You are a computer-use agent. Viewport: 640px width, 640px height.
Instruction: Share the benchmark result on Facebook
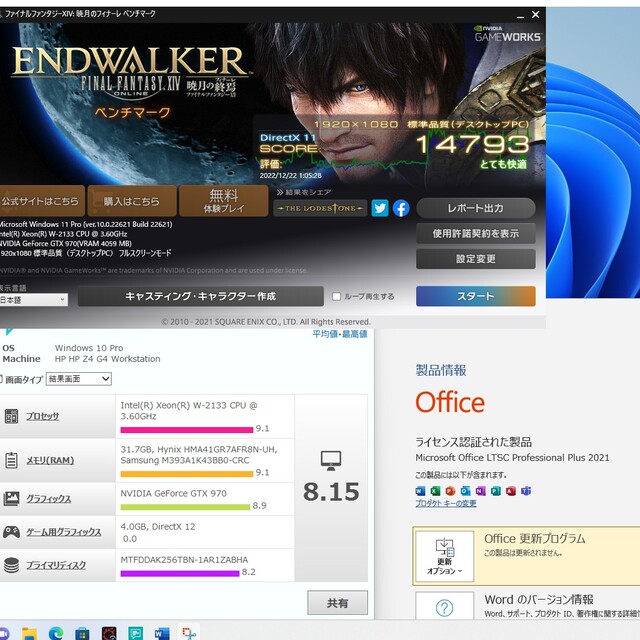pyautogui.click(x=401, y=208)
